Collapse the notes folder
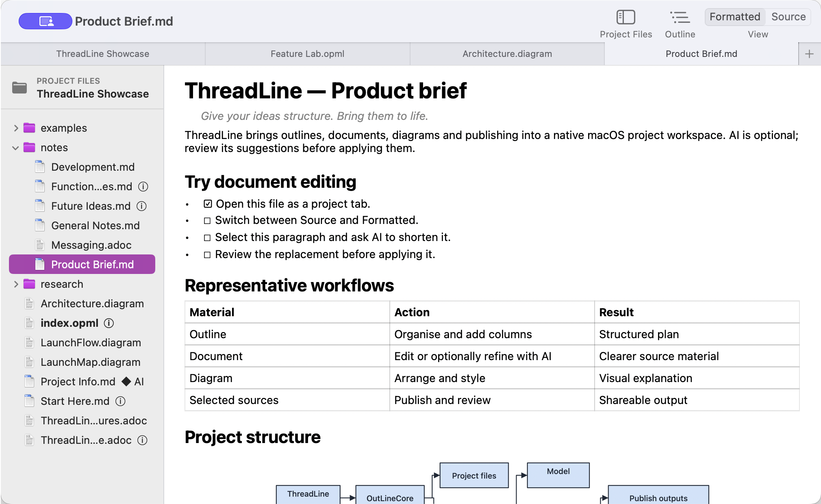The width and height of the screenshot is (821, 504). point(16,148)
